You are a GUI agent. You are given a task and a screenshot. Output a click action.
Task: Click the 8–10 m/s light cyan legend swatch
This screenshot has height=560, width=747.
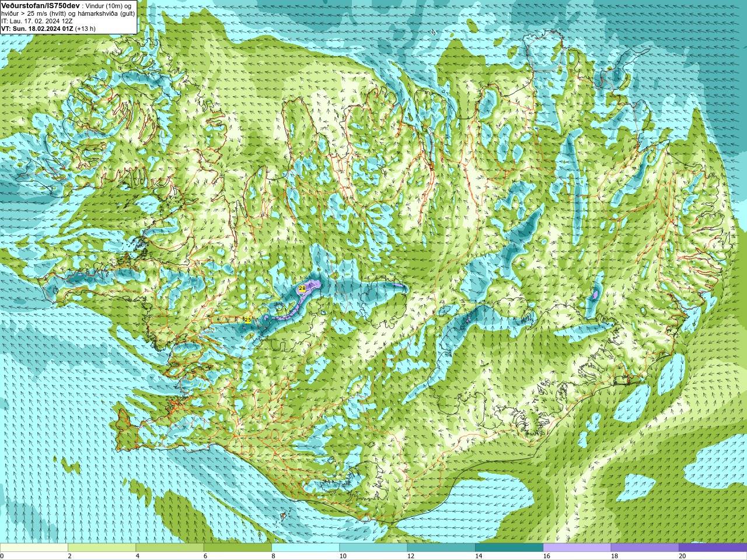tap(305, 548)
